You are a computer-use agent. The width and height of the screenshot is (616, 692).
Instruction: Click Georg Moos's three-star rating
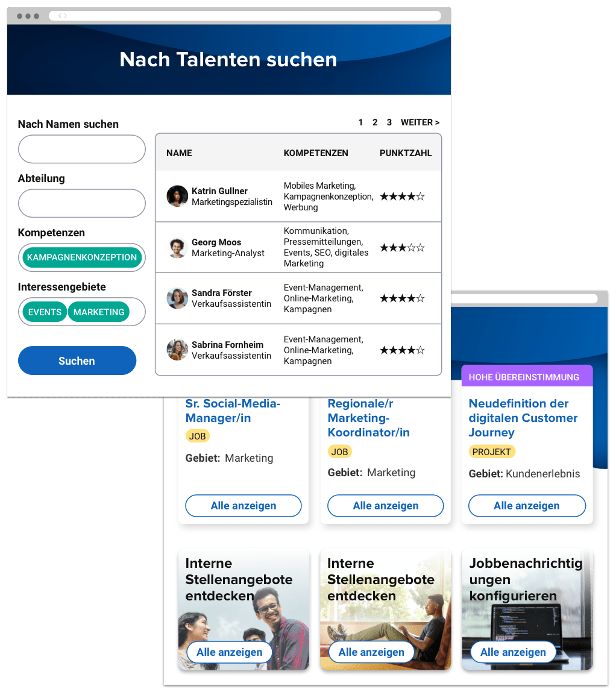click(x=402, y=248)
